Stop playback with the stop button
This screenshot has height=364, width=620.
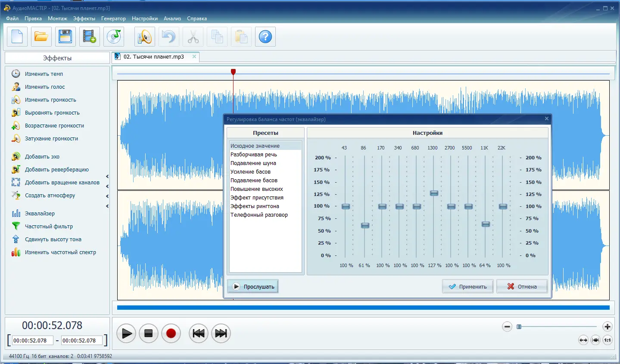click(149, 333)
